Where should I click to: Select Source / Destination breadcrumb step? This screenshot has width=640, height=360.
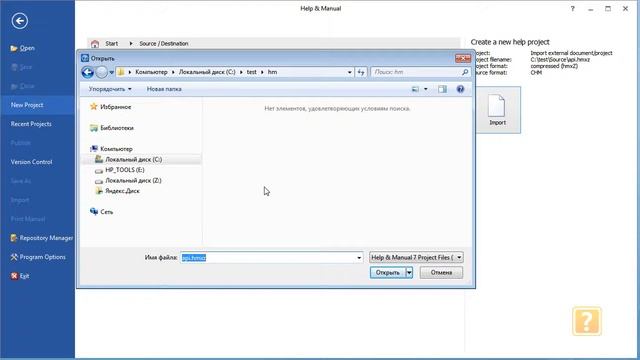pyautogui.click(x=164, y=43)
